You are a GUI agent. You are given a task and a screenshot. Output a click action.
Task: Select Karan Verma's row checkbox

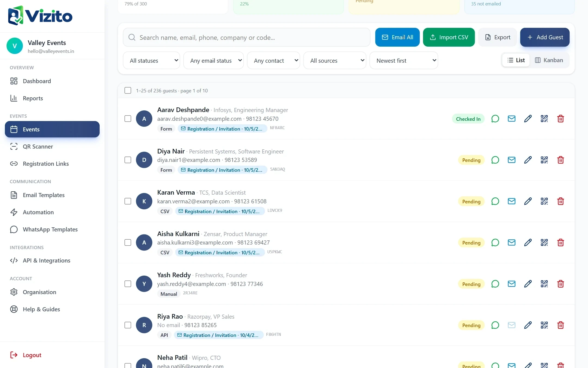pos(128,201)
